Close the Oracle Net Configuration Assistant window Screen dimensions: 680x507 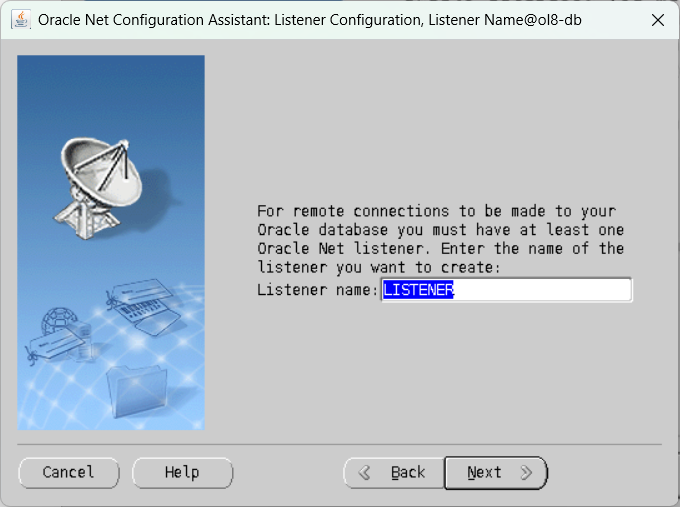(658, 20)
